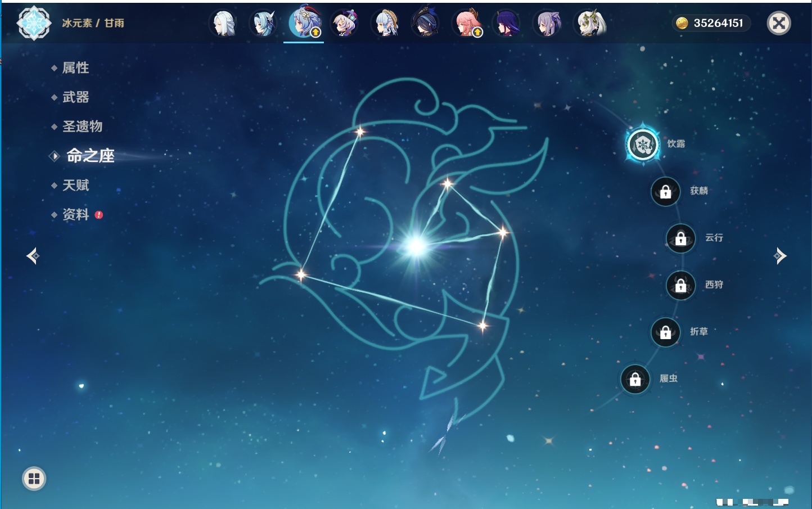This screenshot has width=812, height=509.
Task: Pick the Raiden Shogun avatar
Action: pos(507,23)
